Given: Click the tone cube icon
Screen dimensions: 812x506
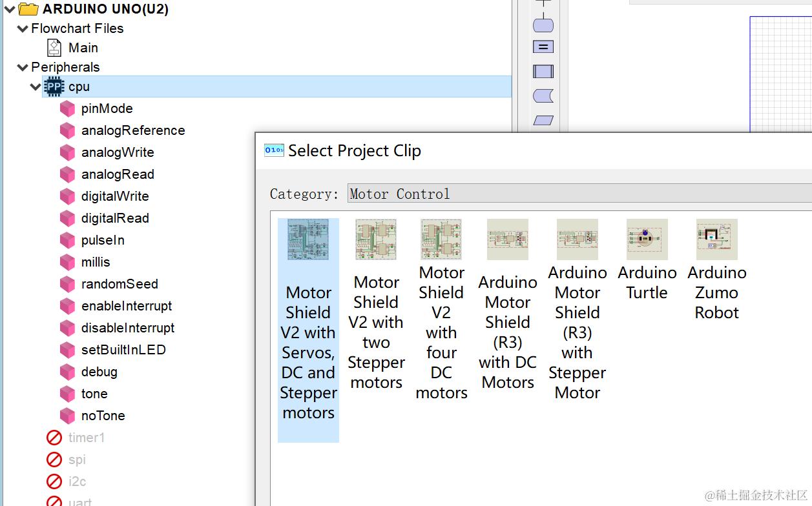Looking at the screenshot, I should [x=68, y=394].
